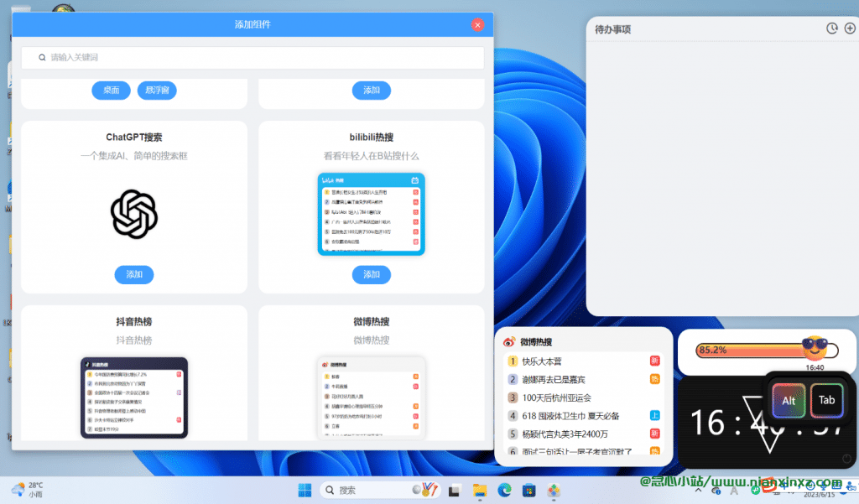859x504 pixels.
Task: Open the history clock icon in 待办事项 widget
Action: coord(831,29)
